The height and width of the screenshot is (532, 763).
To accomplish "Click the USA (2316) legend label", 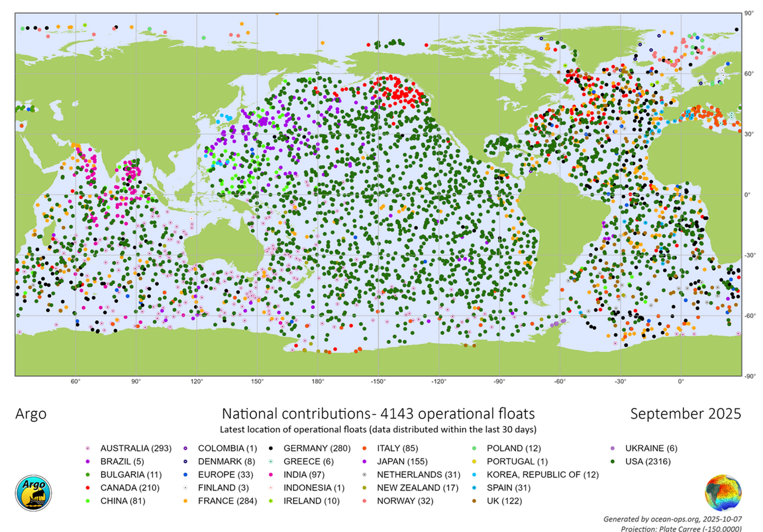I will (x=648, y=462).
